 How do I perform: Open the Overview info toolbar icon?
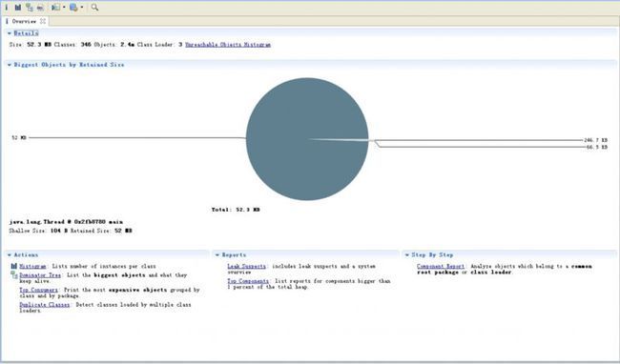click(x=7, y=7)
